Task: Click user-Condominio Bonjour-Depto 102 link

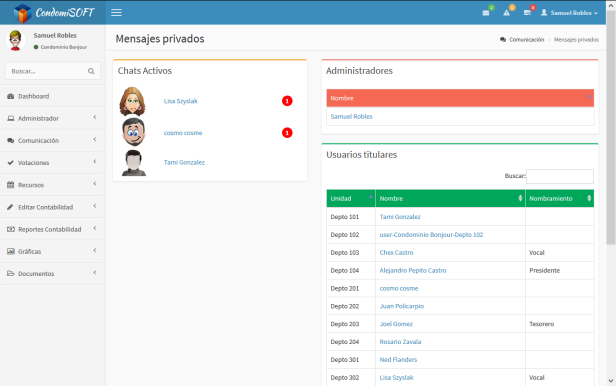Action: pyautogui.click(x=431, y=235)
